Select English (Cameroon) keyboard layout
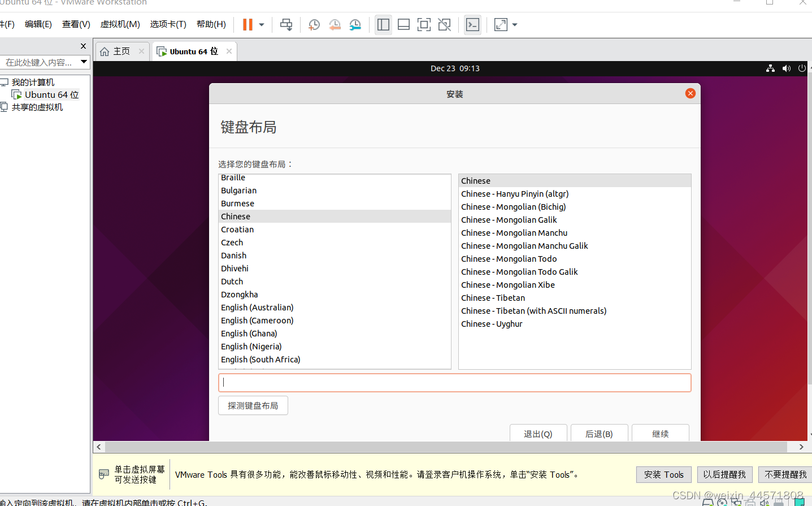 335,321
